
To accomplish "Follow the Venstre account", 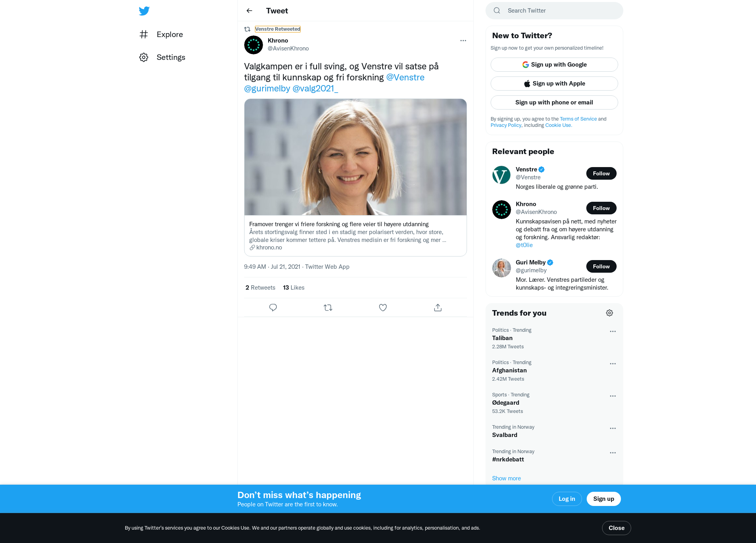I will click(x=601, y=173).
